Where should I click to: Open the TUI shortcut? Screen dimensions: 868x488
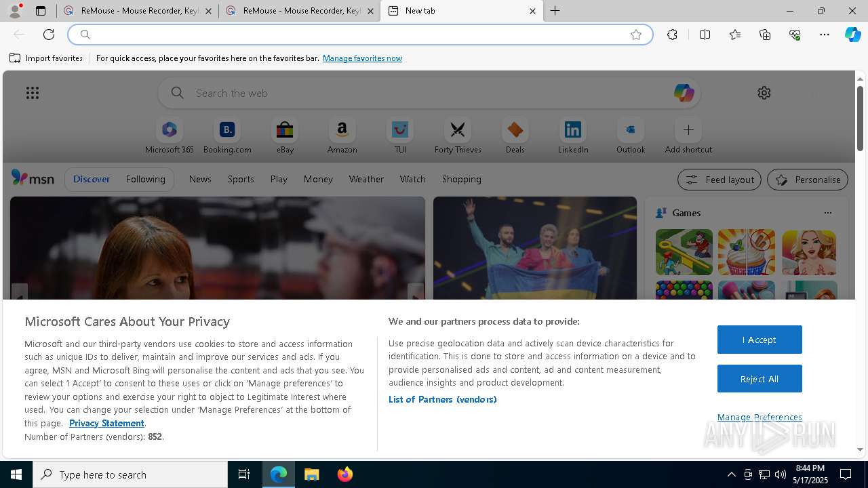(400, 136)
